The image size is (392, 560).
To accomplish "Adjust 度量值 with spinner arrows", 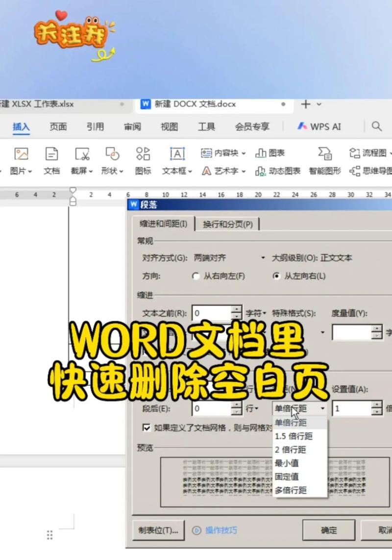I will coord(377,332).
